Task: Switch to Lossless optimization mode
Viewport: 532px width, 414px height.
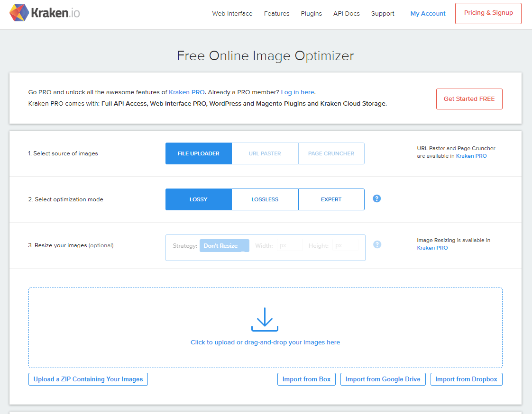Action: tap(265, 199)
